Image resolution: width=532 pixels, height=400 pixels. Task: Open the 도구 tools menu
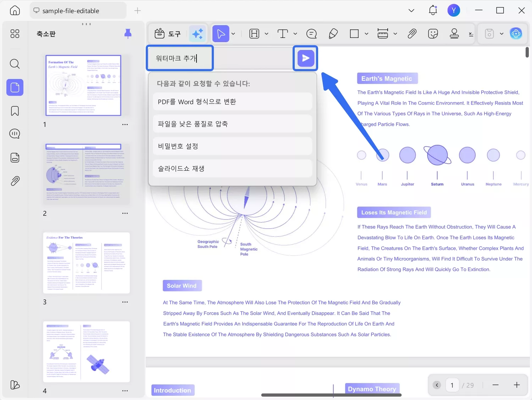(x=168, y=34)
